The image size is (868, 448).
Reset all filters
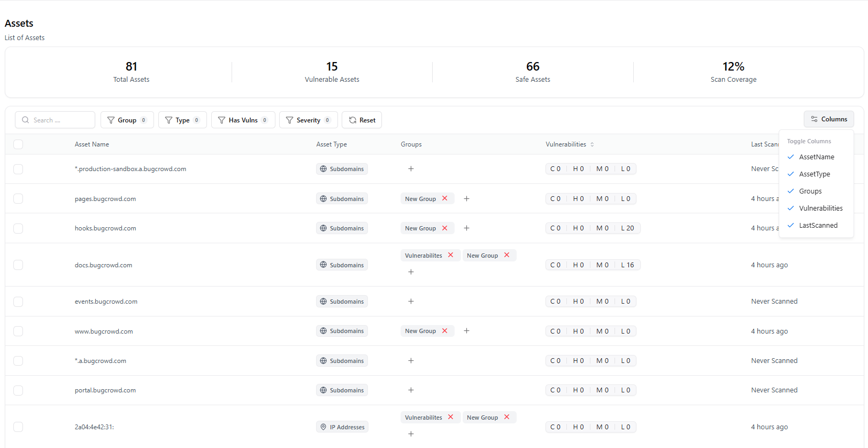click(362, 120)
